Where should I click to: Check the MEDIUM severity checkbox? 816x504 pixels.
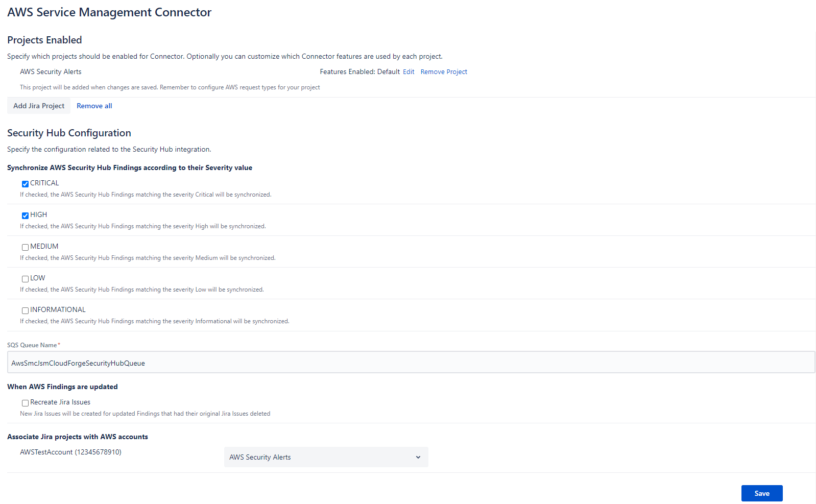point(25,247)
